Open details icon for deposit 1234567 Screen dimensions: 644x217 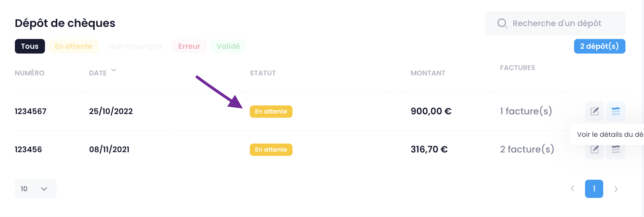pos(616,111)
